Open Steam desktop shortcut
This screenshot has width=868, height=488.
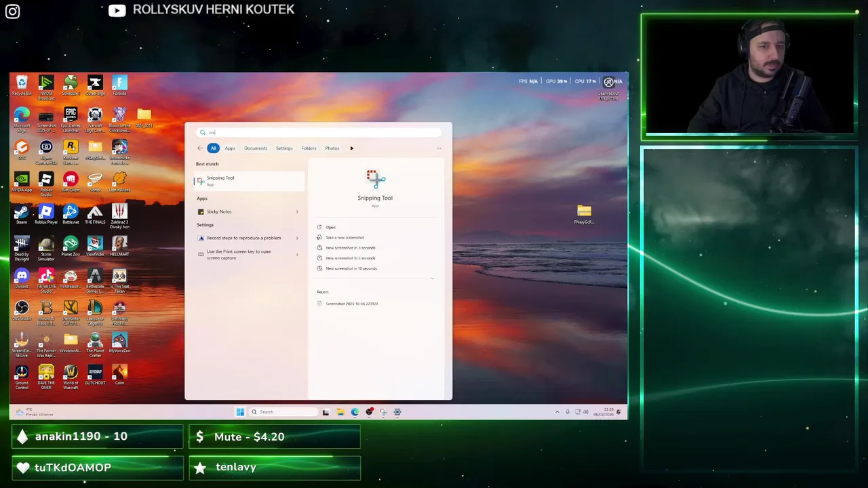[22, 215]
